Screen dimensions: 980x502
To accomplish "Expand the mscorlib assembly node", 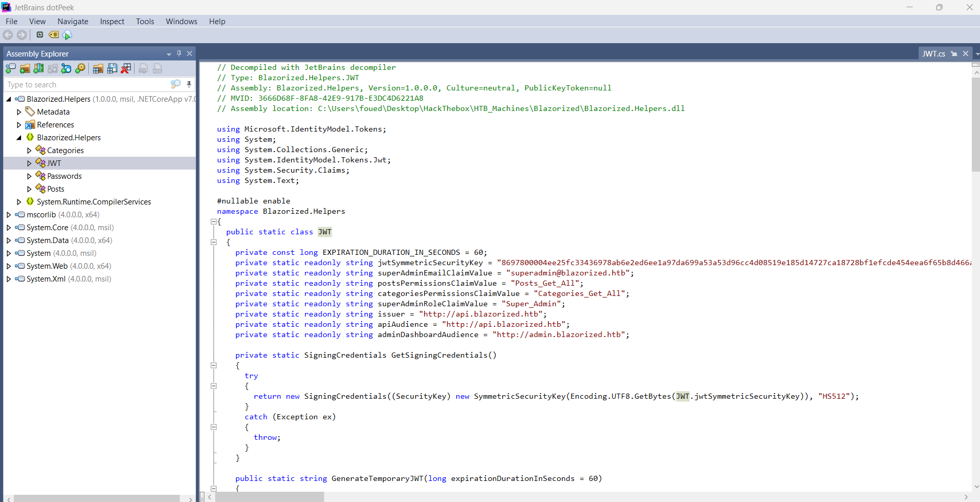I will tap(9, 215).
